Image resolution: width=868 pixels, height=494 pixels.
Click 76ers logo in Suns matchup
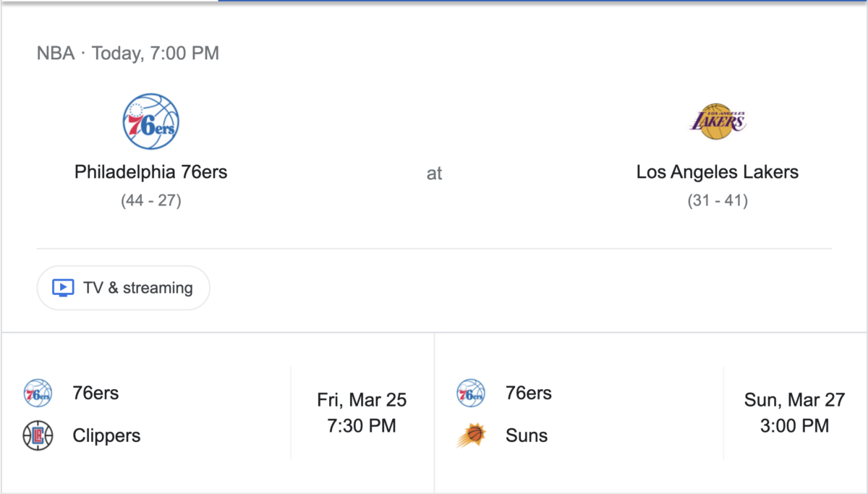pyautogui.click(x=471, y=393)
